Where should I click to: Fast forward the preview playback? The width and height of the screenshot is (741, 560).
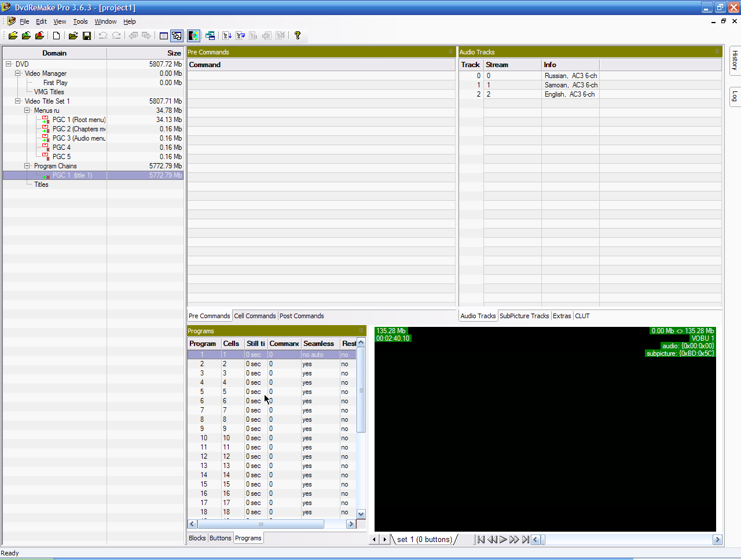coord(514,539)
